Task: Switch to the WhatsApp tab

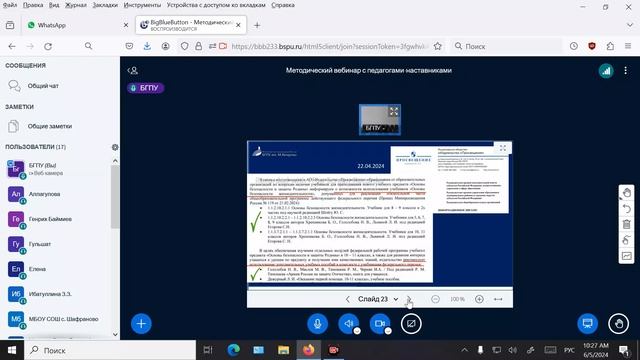Action: (x=78, y=25)
